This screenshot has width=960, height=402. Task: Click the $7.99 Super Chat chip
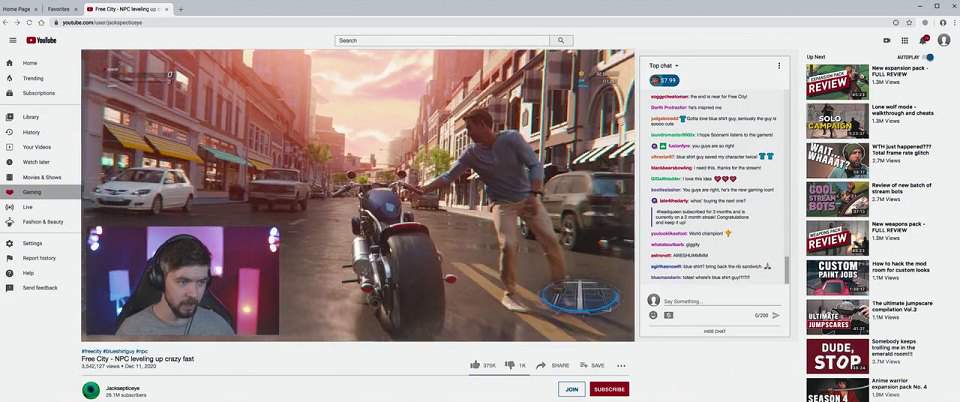click(x=664, y=80)
